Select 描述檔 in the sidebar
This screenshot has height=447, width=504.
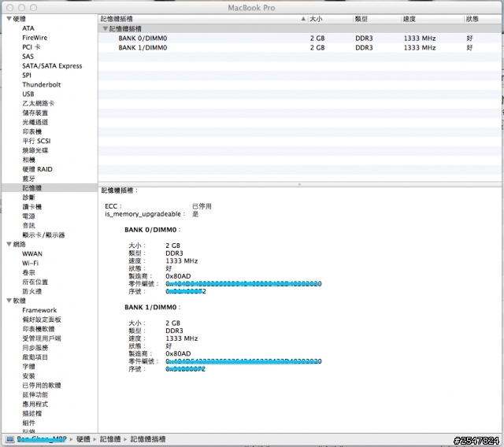pyautogui.click(x=31, y=413)
